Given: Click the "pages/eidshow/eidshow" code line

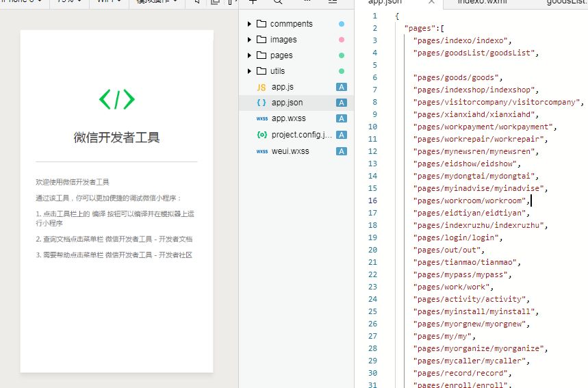Looking at the screenshot, I should pos(467,164).
